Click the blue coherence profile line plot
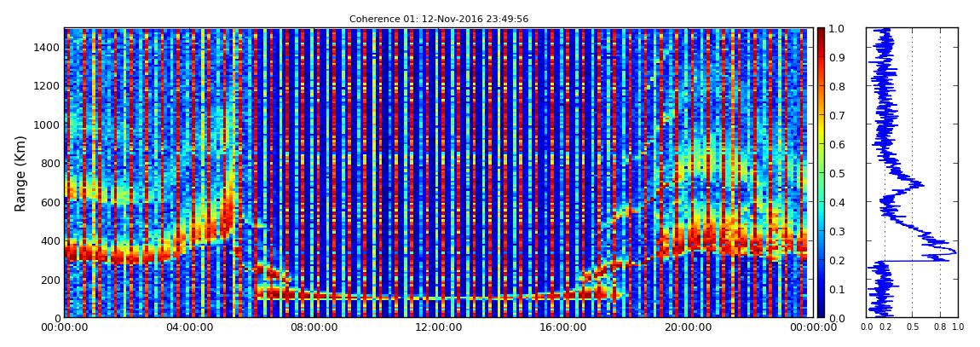Viewport: 980px width, 347px height. tap(912, 172)
